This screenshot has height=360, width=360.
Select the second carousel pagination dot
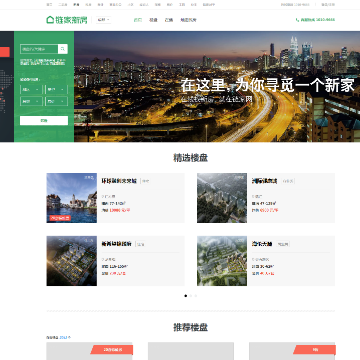(x=191, y=296)
